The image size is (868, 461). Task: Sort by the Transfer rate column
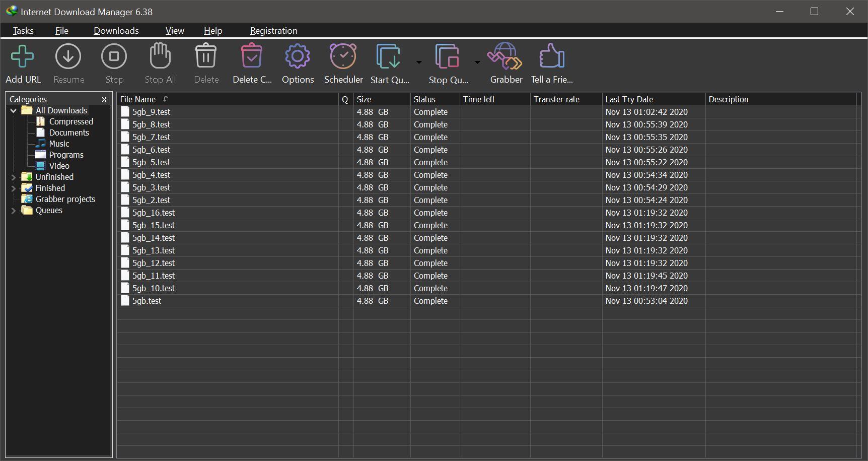[x=566, y=99]
